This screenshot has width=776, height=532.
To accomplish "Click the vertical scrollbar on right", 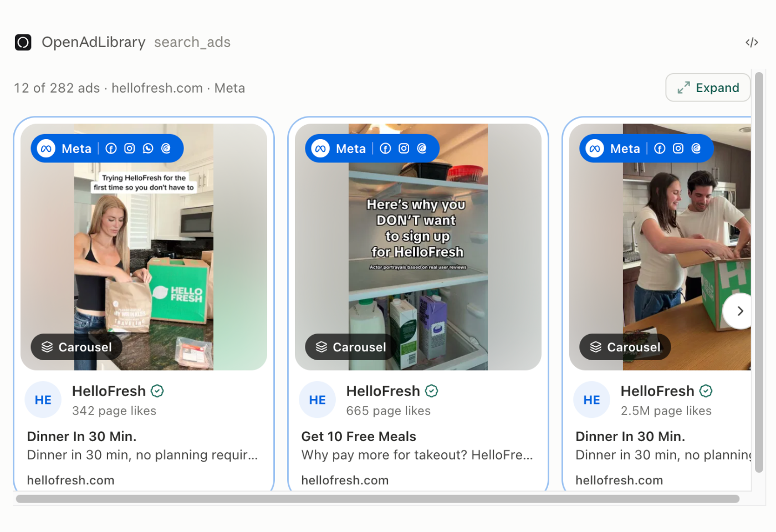I will tap(759, 273).
